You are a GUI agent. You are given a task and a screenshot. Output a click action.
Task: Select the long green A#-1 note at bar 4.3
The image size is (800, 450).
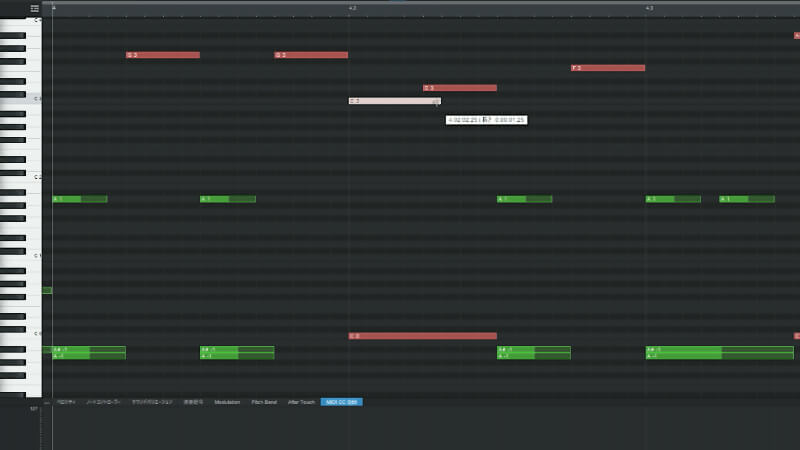(719, 349)
